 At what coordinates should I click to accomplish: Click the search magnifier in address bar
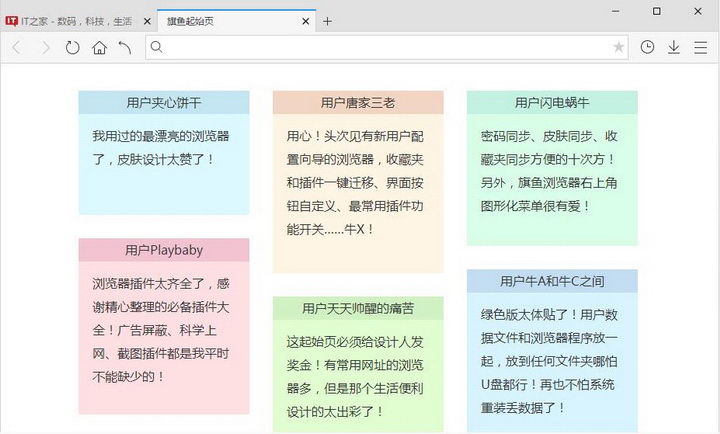[x=157, y=47]
